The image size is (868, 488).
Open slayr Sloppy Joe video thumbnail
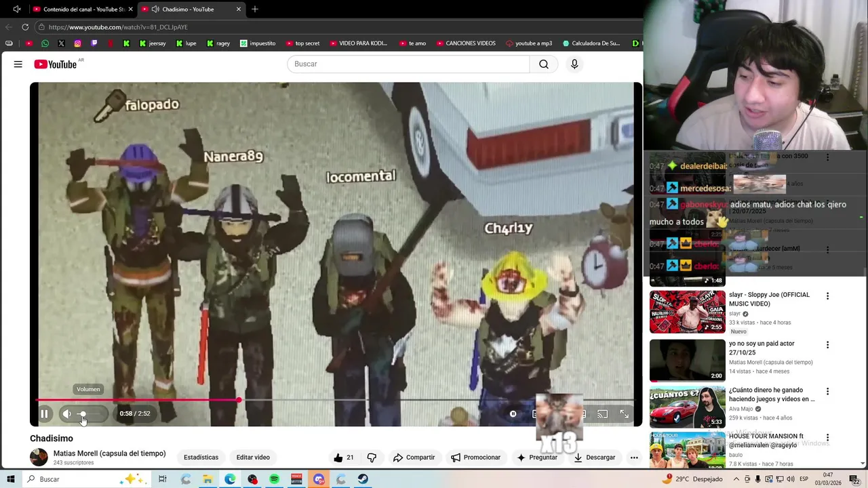[x=687, y=312]
